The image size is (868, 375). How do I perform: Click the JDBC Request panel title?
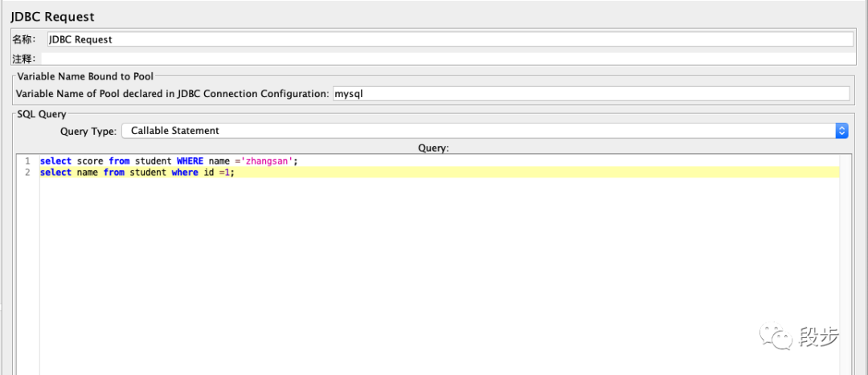click(x=52, y=17)
